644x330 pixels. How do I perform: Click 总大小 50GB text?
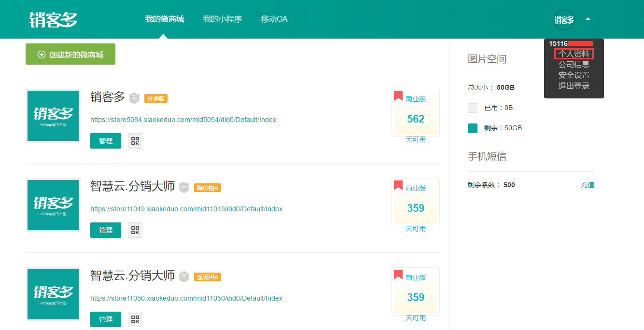pyautogui.click(x=491, y=87)
